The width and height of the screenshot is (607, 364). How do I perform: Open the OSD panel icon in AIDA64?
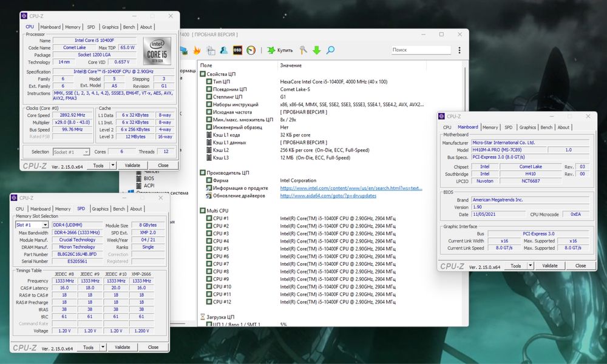coord(237,50)
